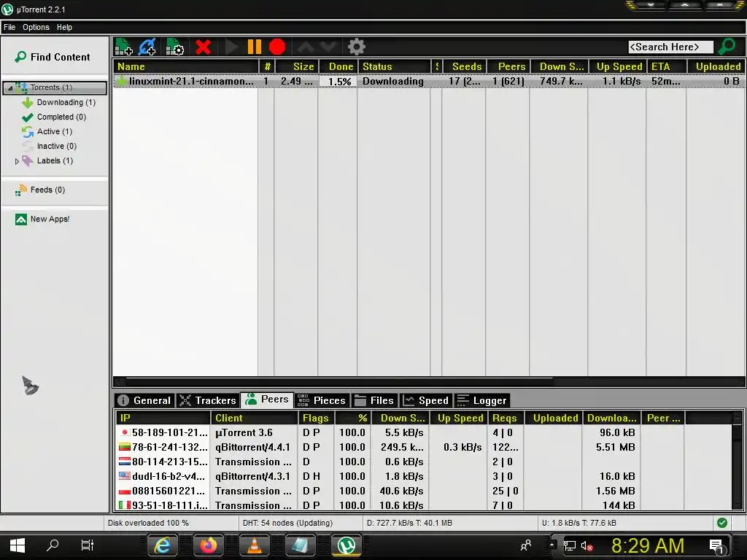Collapse the Torrents (1) tree node
The width and height of the screenshot is (747, 560).
click(x=10, y=88)
